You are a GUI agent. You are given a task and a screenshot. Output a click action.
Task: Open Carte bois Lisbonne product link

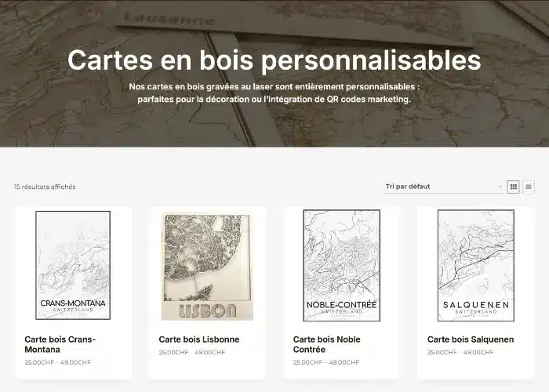pos(199,339)
